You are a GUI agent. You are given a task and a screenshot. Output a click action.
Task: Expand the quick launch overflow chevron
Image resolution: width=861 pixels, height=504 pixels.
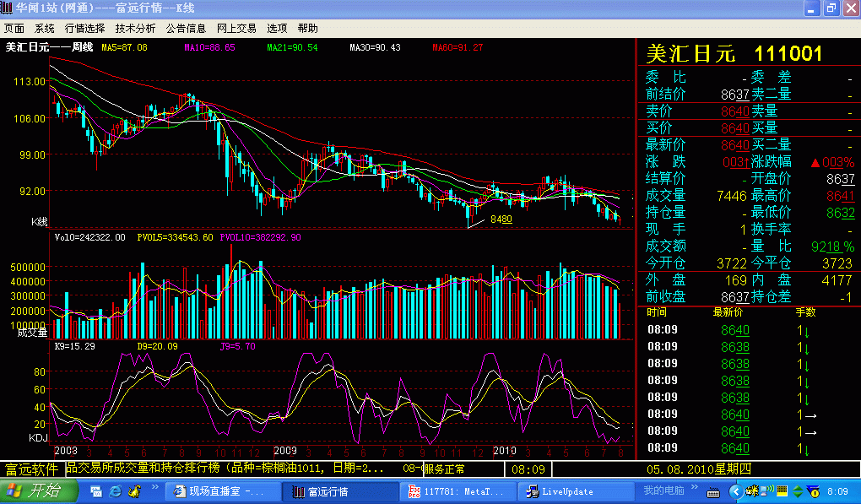click(x=154, y=487)
